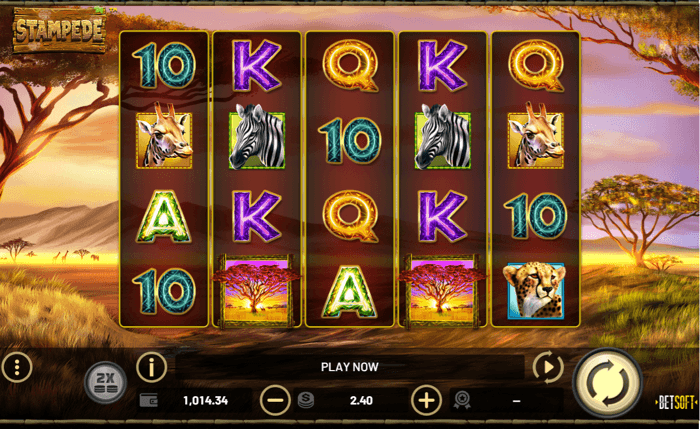This screenshot has width=700, height=429.
Task: Open the three-dot options menu
Action: (x=17, y=367)
